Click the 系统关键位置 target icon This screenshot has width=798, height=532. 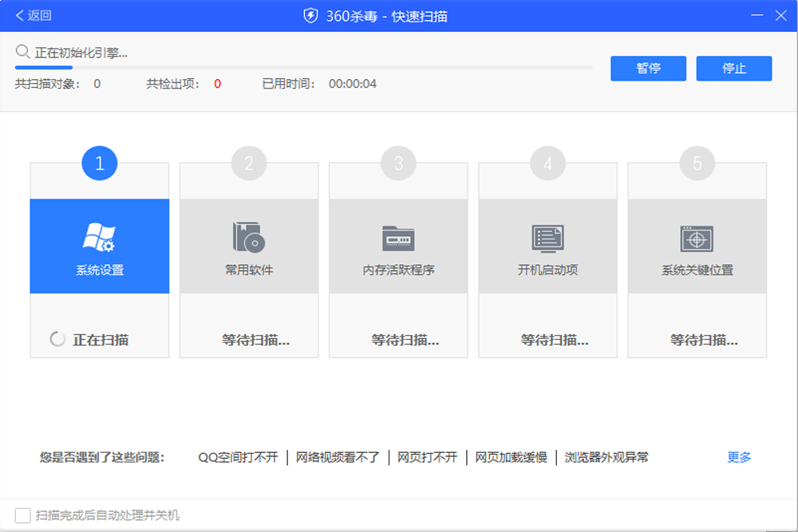tap(697, 238)
